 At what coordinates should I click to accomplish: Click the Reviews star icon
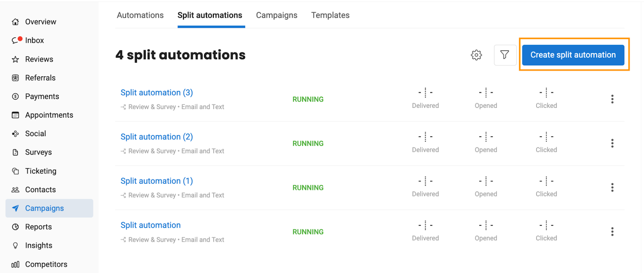pyautogui.click(x=15, y=59)
